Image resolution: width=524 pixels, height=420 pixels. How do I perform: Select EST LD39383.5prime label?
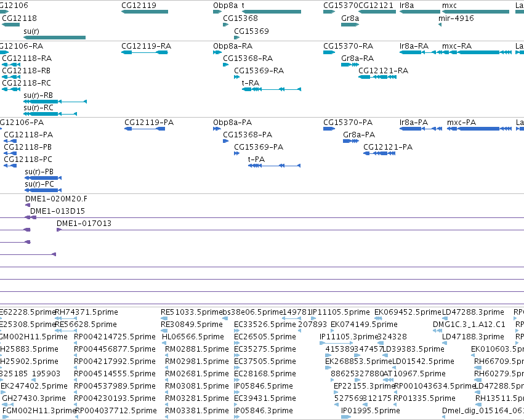pyautogui.click(x=413, y=350)
